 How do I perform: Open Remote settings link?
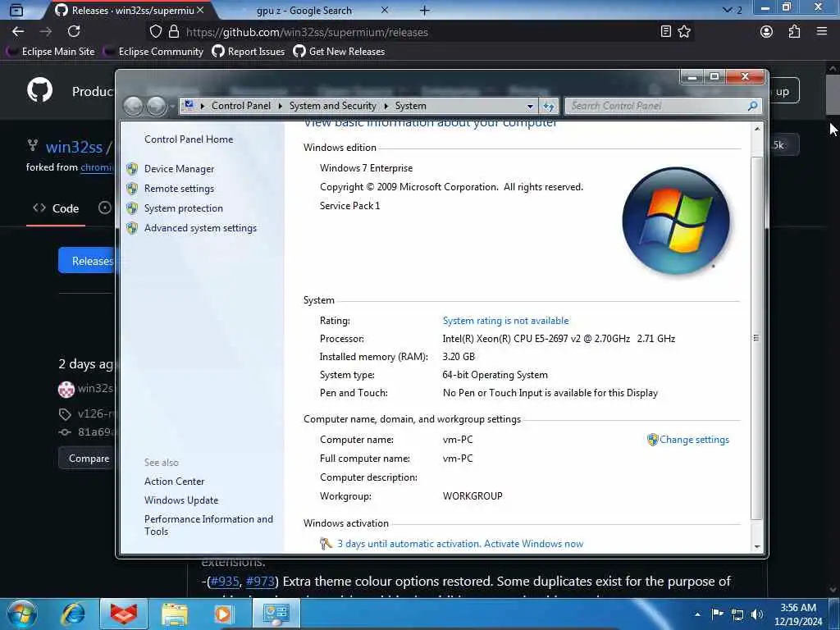click(x=179, y=189)
